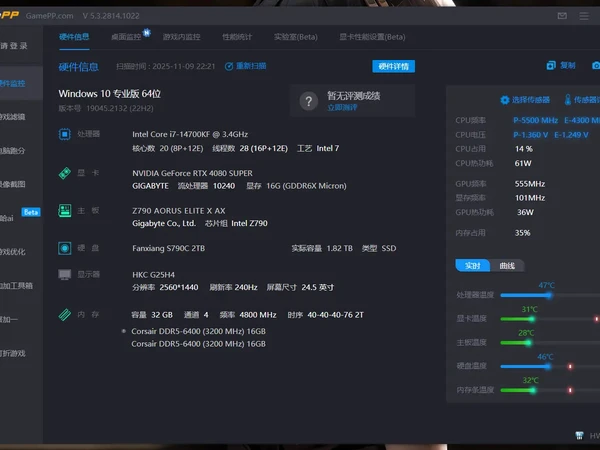600x450 pixels.
Task: Click 'Fanxiang S790C 2TB' text
Action: [169, 248]
